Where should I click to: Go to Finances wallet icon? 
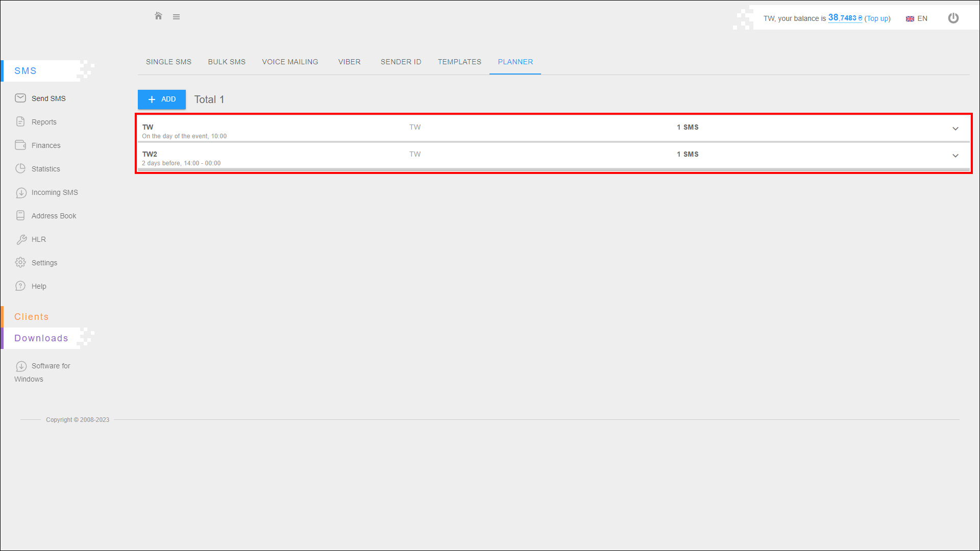click(20, 145)
